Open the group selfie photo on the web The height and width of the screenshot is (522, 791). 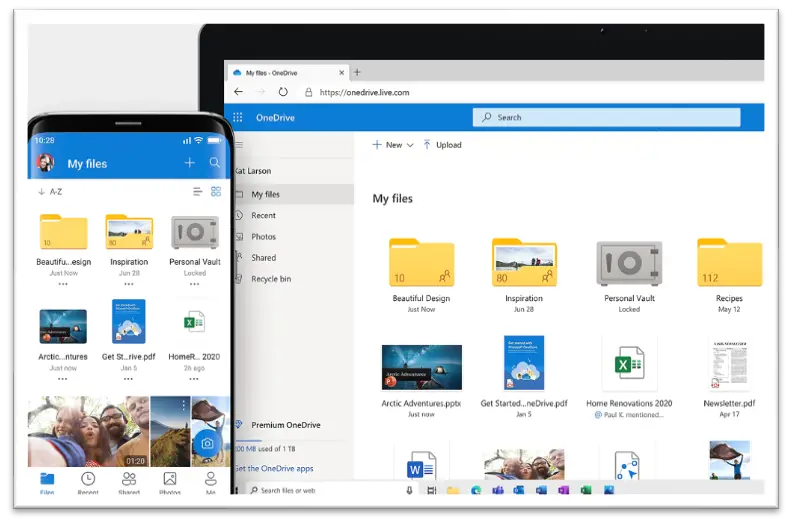[x=524, y=464]
